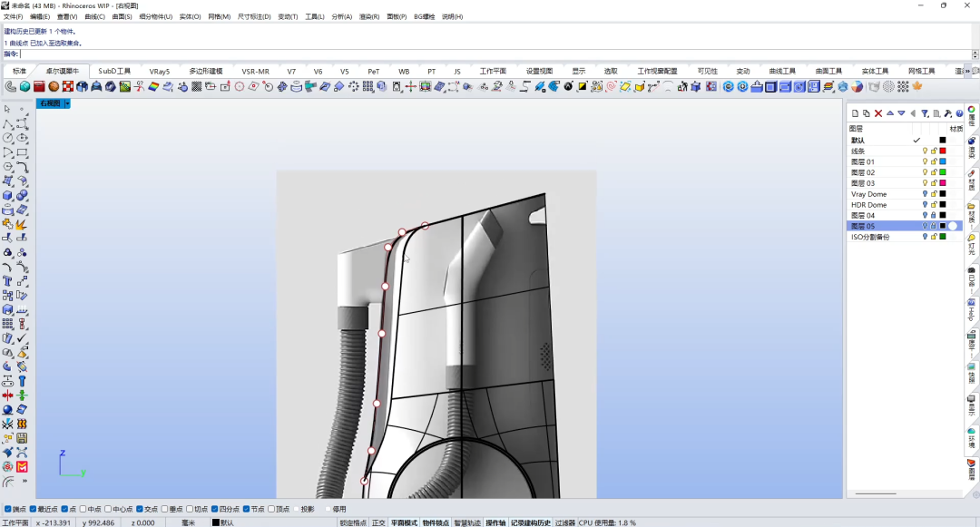Change green color swatch of 图层 02
Image resolution: width=980 pixels, height=527 pixels.
943,172
